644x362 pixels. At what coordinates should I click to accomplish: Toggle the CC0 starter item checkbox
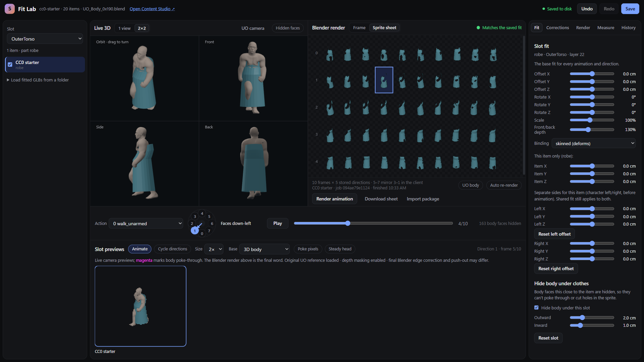10,65
